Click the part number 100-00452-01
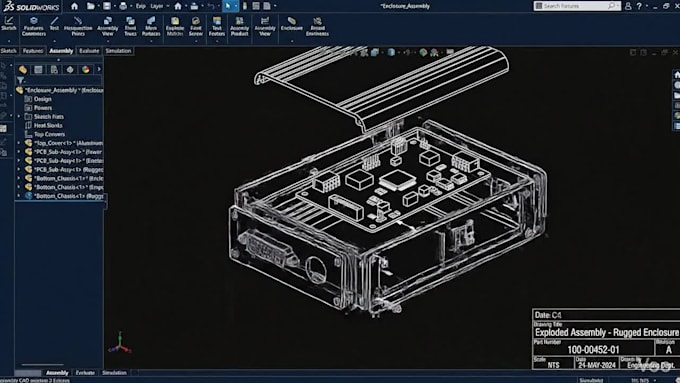Image resolution: width=680 pixels, height=383 pixels. point(593,350)
